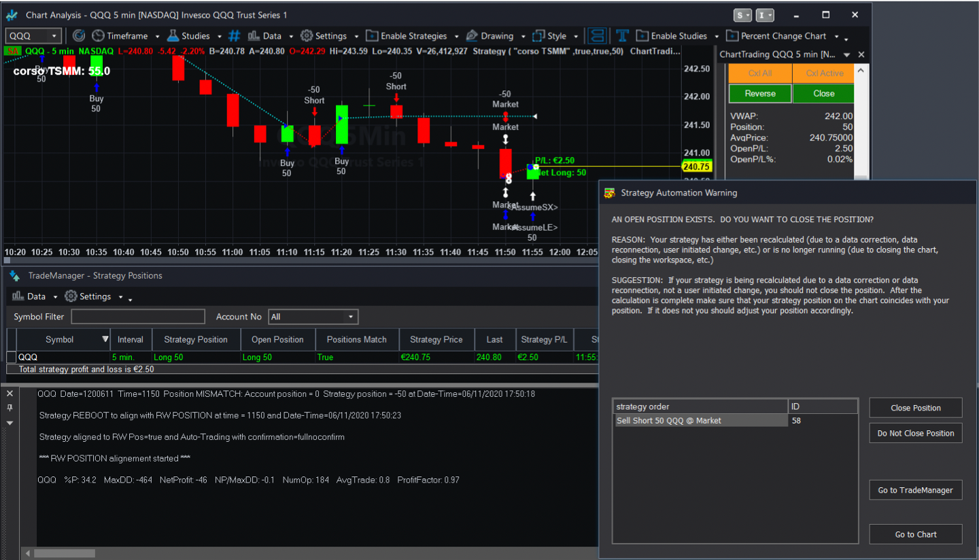Click the yellow 240.75 price axis marker

coord(696,167)
